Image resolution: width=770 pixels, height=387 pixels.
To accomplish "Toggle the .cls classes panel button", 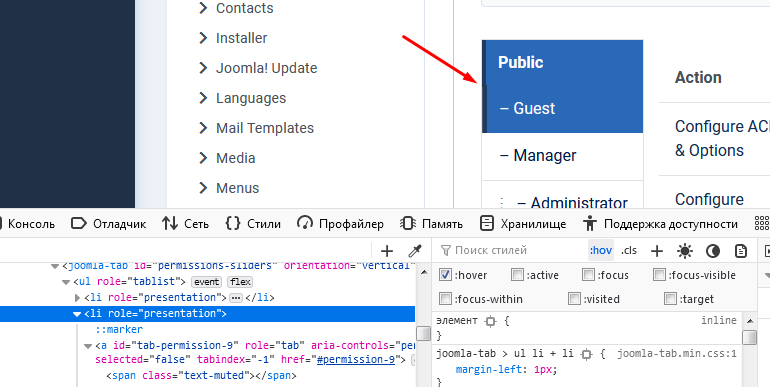I will pos(629,250).
